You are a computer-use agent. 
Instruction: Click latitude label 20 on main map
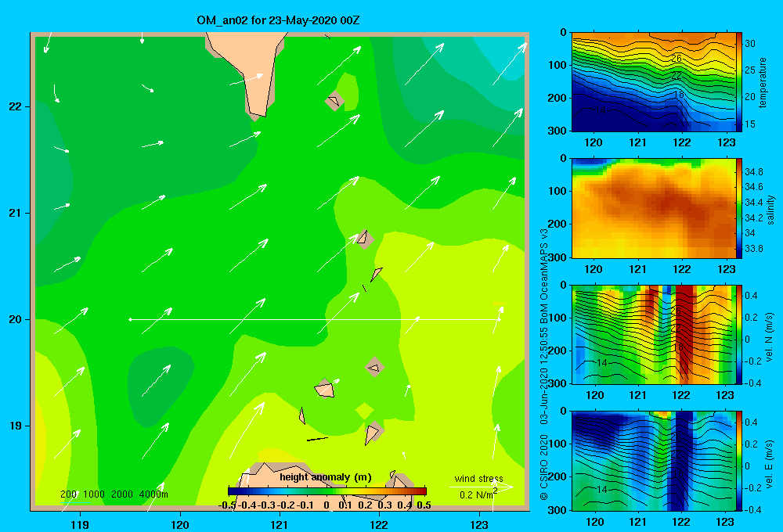point(16,319)
